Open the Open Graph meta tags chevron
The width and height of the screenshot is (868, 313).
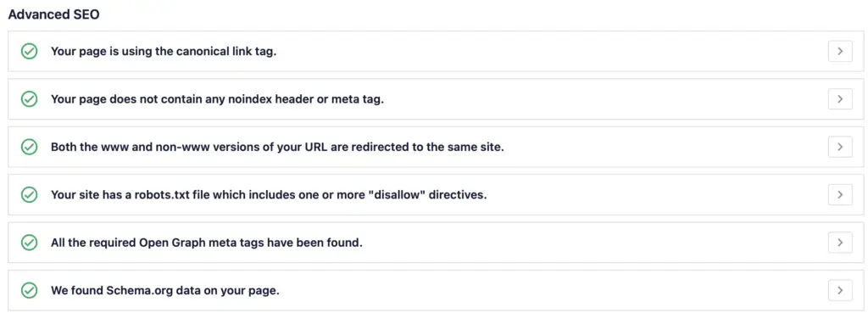[x=840, y=243]
